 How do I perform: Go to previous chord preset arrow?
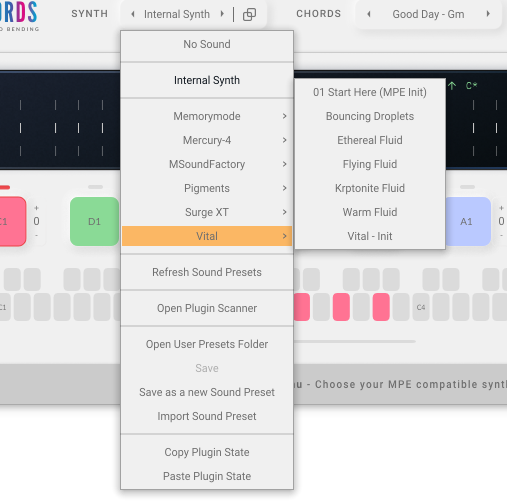pyautogui.click(x=369, y=14)
